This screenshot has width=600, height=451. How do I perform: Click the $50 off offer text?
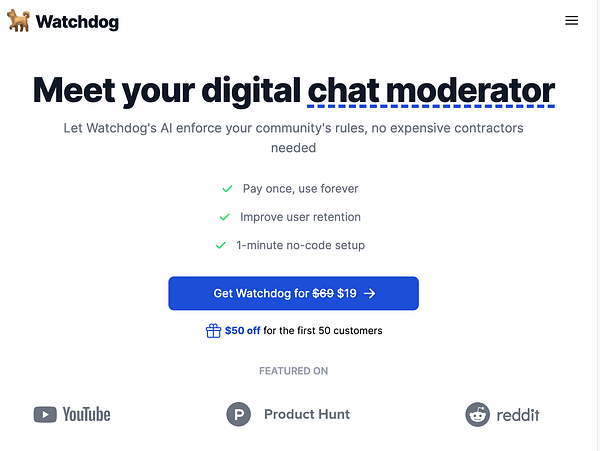tap(243, 331)
